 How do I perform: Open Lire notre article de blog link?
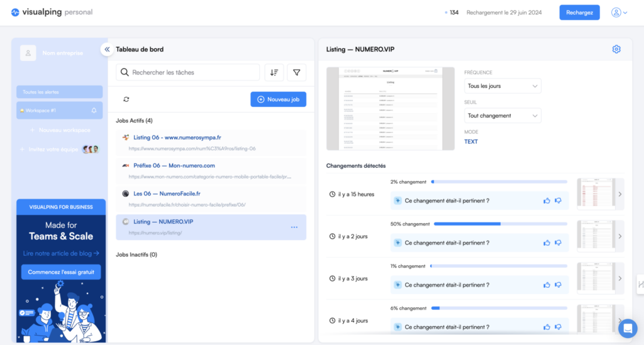pyautogui.click(x=61, y=253)
